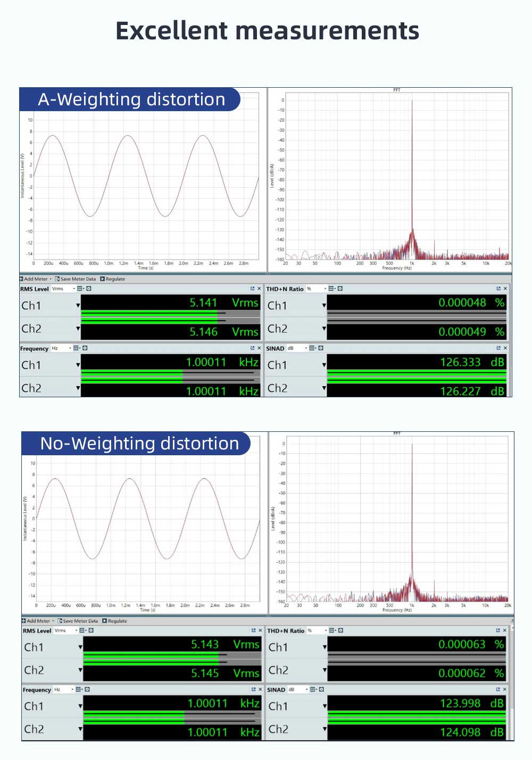This screenshot has width=532, height=760.
Task: Click Add Meter in the A-Weighting toolbar
Action: pyautogui.click(x=35, y=279)
